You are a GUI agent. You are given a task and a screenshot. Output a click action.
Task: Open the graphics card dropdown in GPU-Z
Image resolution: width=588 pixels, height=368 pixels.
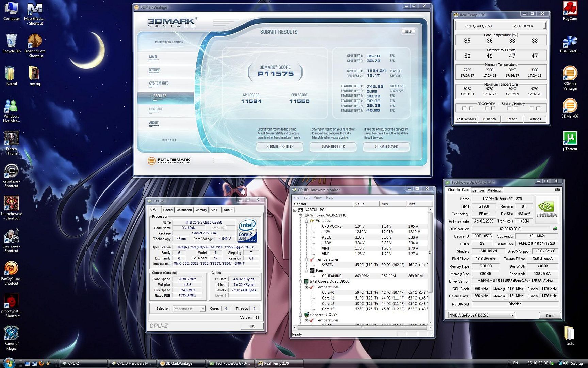pos(512,315)
